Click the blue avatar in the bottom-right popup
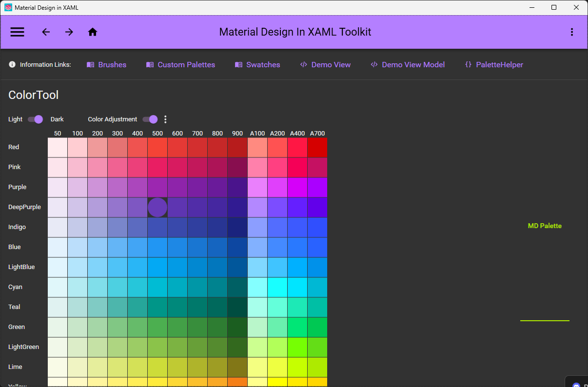Viewport: 588px width, 387px height. pyautogui.click(x=576, y=385)
